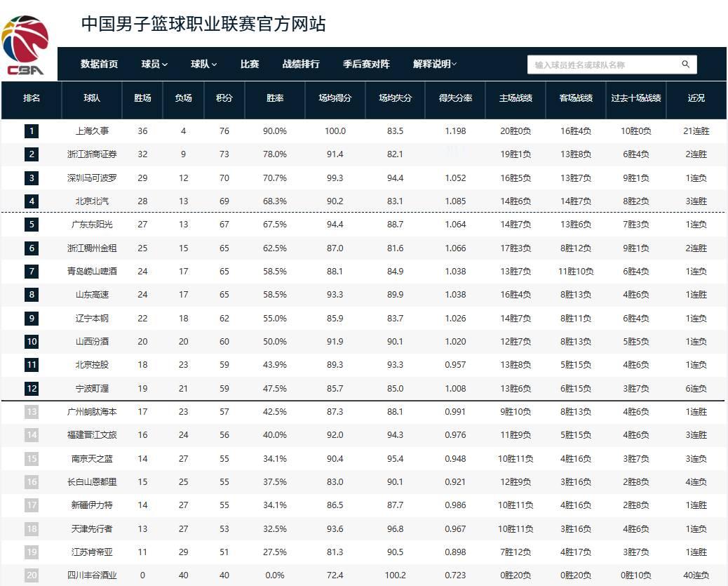Image resolution: width=728 pixels, height=586 pixels.
Task: Open the 战绩排行 page
Action: [x=301, y=64]
